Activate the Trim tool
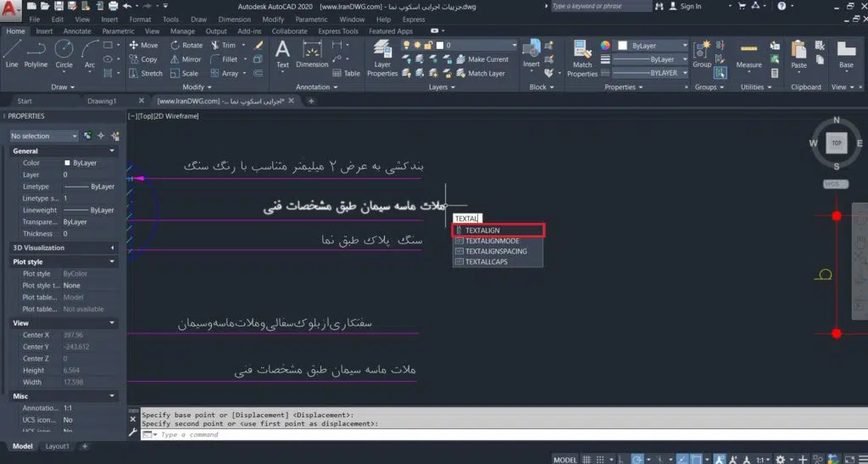The image size is (868, 464). pyautogui.click(x=223, y=46)
